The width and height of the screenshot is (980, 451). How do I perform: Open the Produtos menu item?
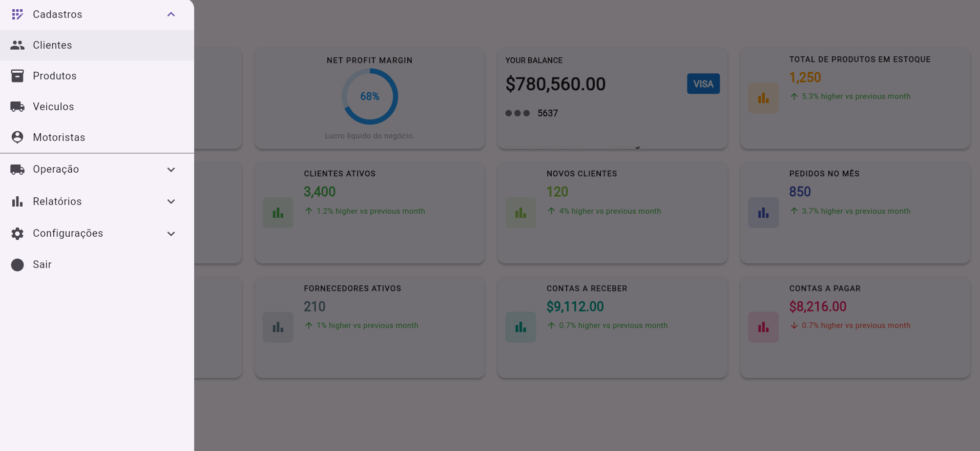point(55,76)
